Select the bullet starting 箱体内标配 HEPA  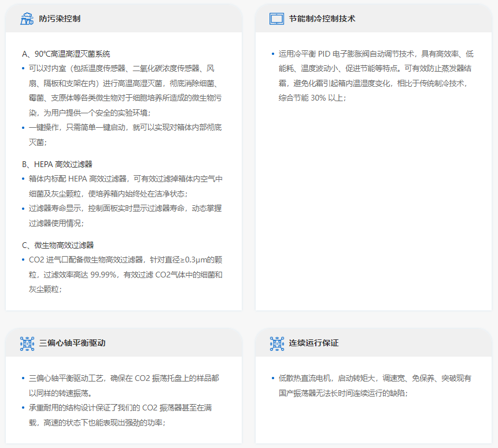click(x=126, y=186)
